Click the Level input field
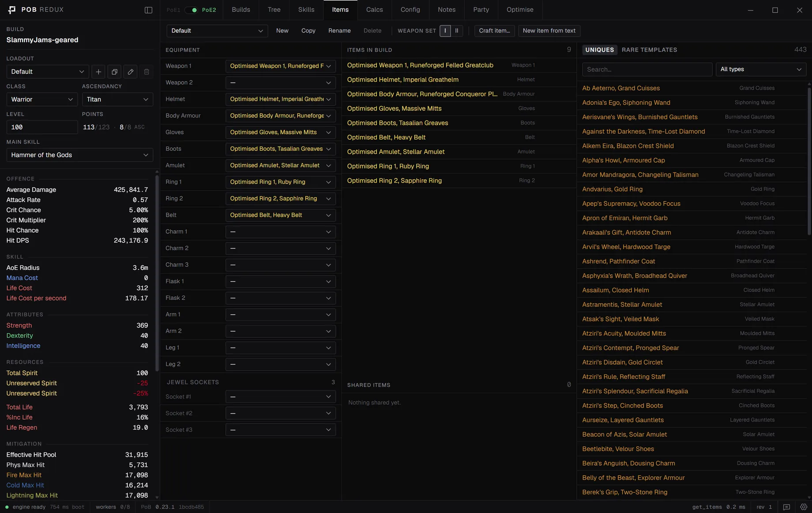The image size is (812, 513). [42, 127]
